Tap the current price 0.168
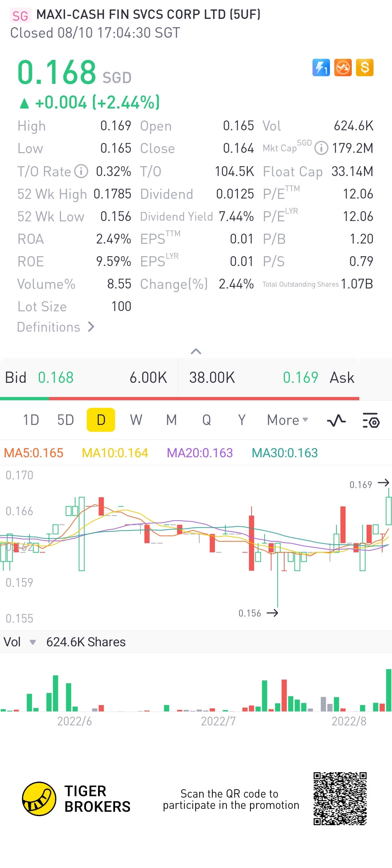Screen dimensions: 392x868 57,72
